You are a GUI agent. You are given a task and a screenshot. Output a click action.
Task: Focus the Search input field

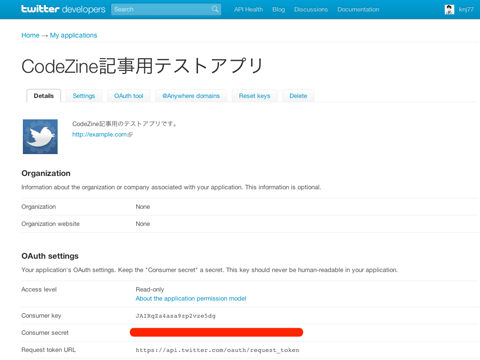(166, 9)
